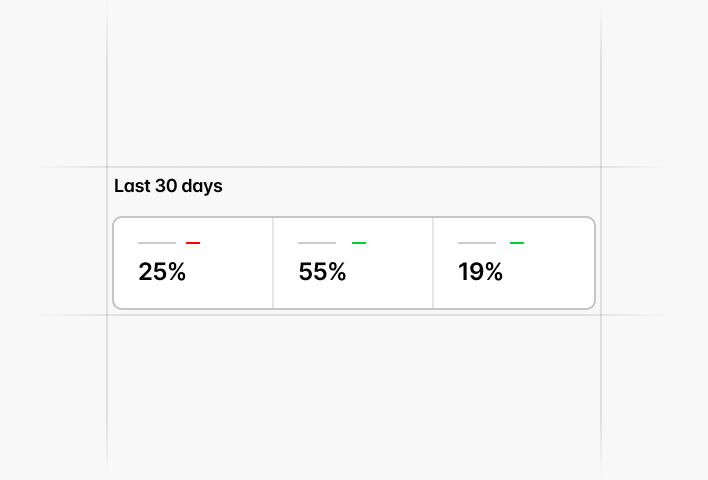The image size is (708, 480).
Task: Click the green indicator above 19%
Action: pyautogui.click(x=517, y=243)
